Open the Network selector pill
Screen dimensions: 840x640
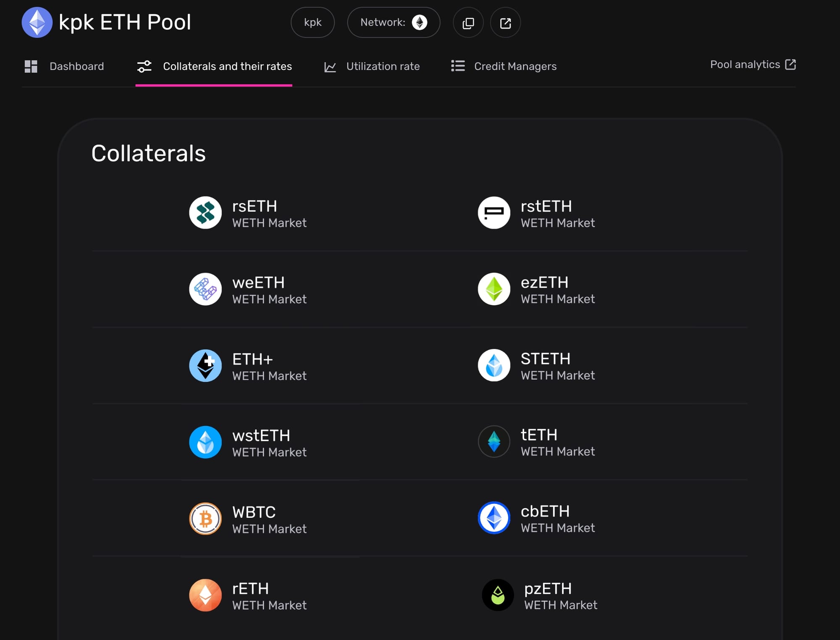coord(394,23)
